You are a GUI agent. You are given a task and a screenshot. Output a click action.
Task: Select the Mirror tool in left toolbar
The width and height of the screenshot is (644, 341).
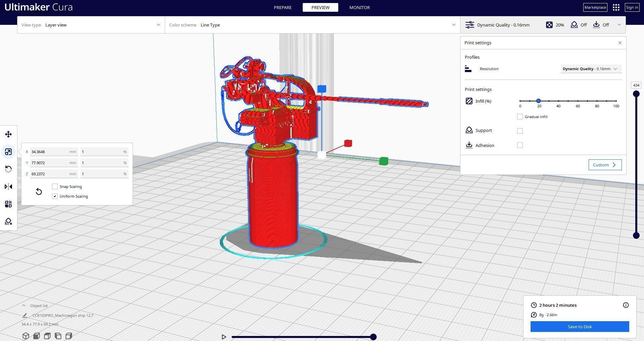[8, 187]
